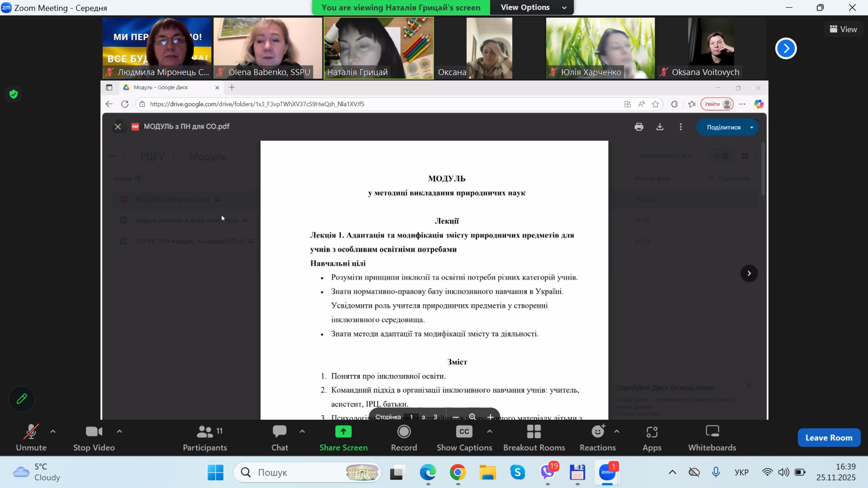
Task: Show next participants with blue arrow
Action: (x=786, y=48)
